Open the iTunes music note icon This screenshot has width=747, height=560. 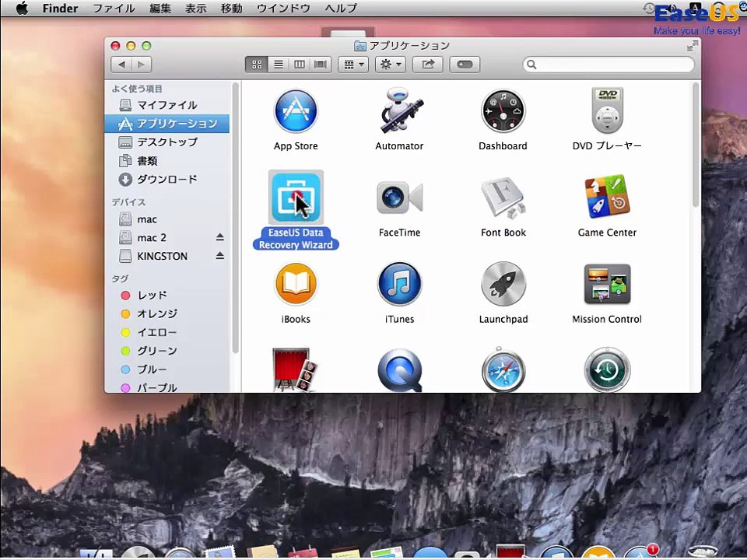click(x=399, y=284)
